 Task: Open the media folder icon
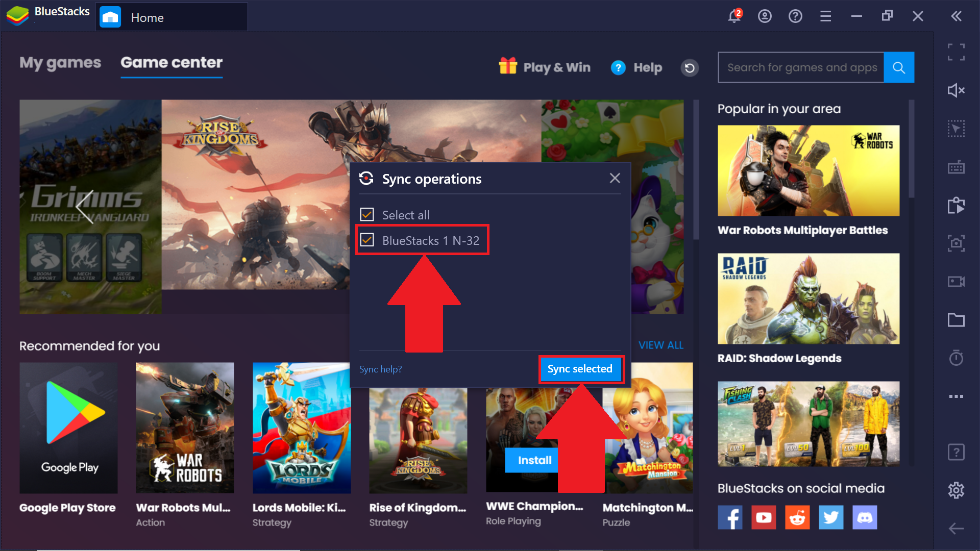click(956, 320)
